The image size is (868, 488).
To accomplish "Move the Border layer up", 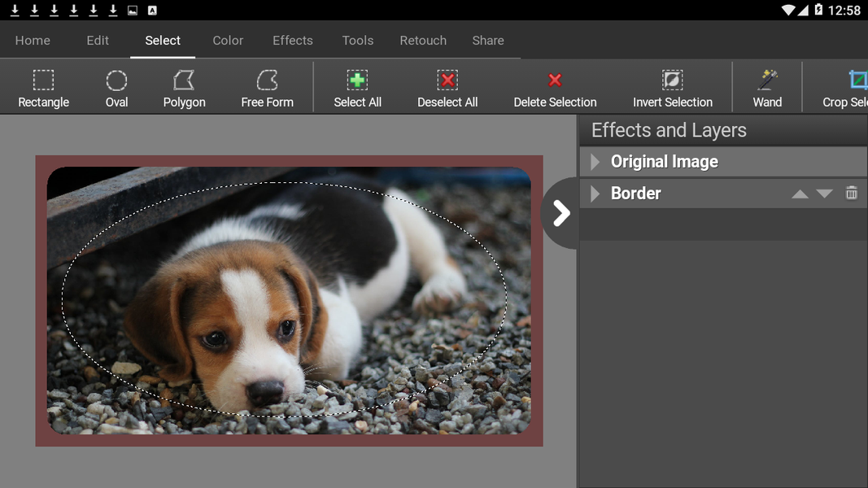I will (800, 193).
